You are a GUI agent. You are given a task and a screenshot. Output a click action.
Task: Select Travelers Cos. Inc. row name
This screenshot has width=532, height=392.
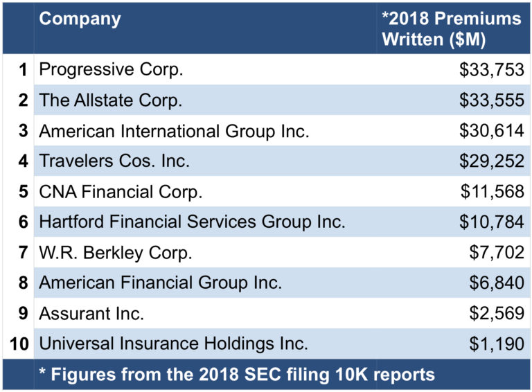(114, 161)
